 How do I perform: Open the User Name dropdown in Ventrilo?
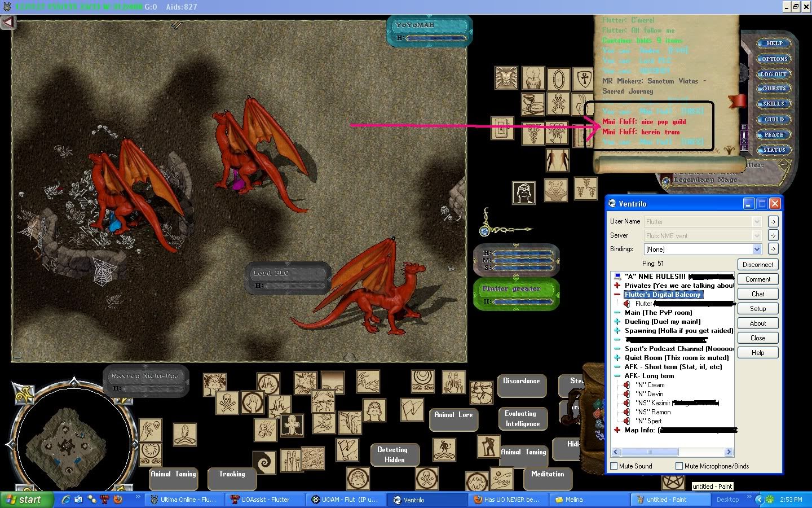tap(757, 222)
